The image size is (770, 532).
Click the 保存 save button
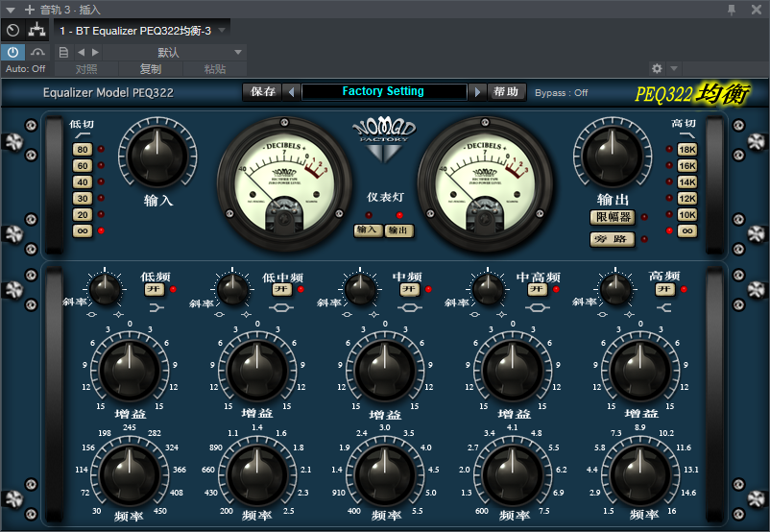coord(262,92)
